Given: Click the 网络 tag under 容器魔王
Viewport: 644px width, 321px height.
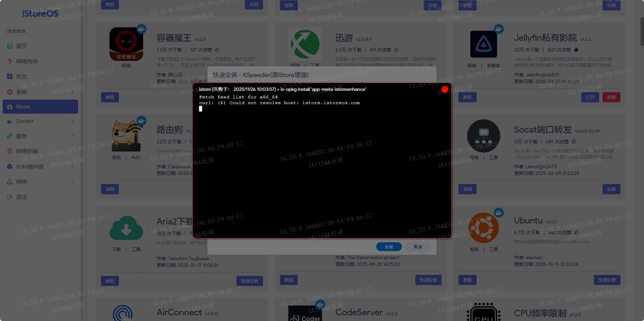Looking at the screenshot, I should (x=126, y=66).
